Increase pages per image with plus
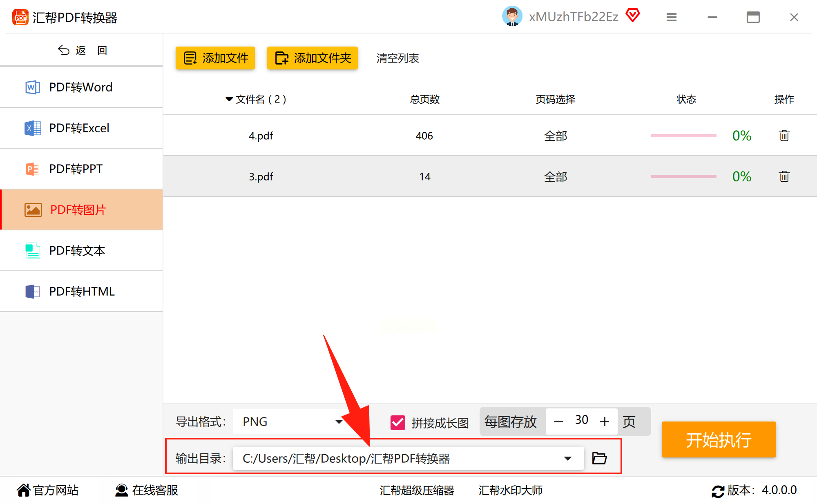817x504 pixels. pyautogui.click(x=605, y=421)
